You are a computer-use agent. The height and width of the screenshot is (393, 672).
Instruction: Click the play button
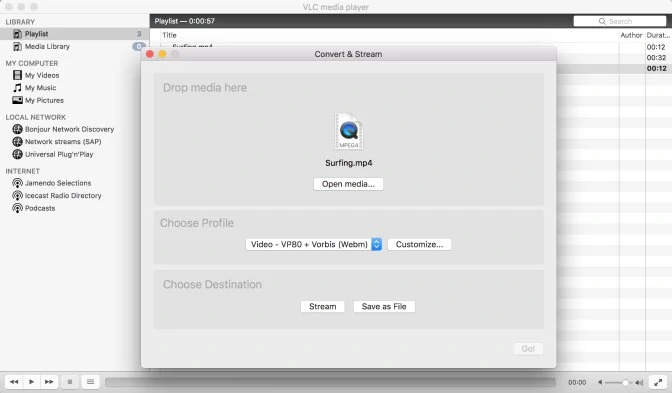[31, 382]
